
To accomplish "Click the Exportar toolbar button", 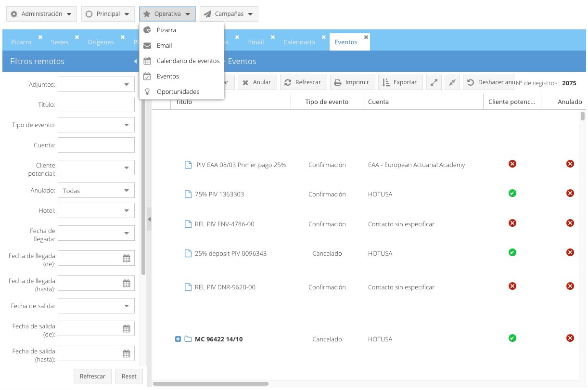I will tap(400, 82).
